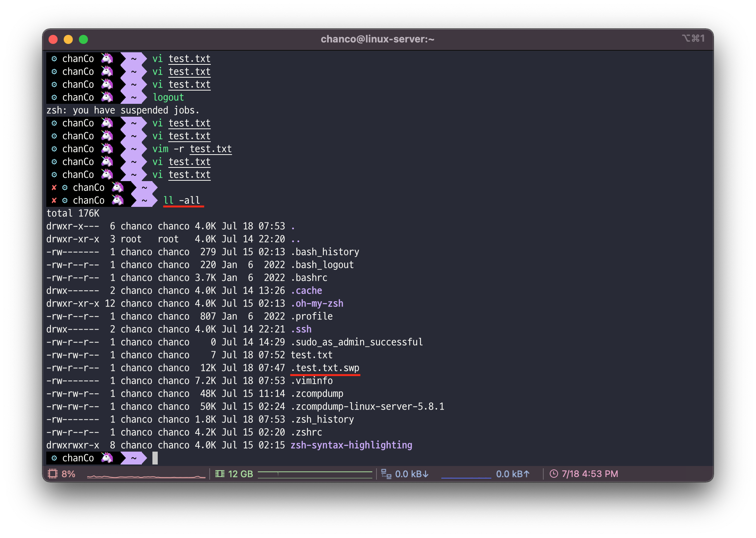The image size is (756, 538).
Task: Click the .oh-my-zsh directory name
Action: click(x=317, y=303)
